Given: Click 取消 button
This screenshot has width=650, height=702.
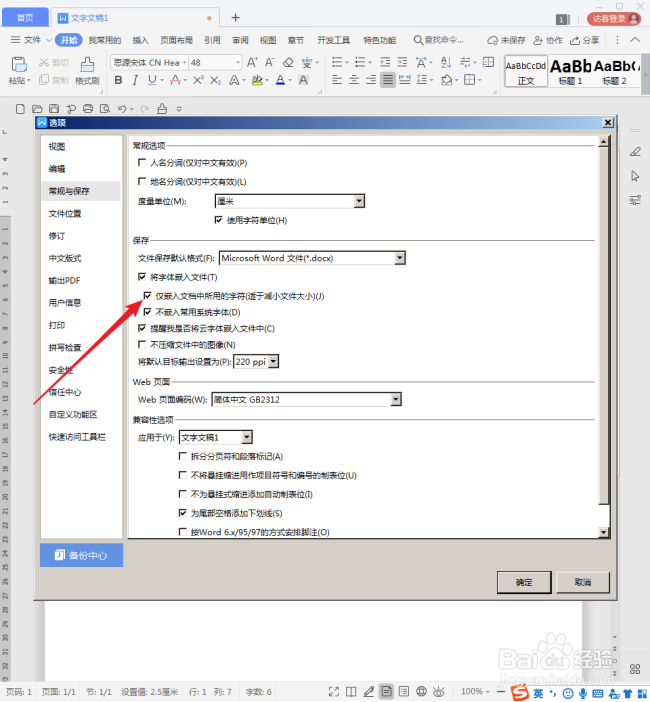Looking at the screenshot, I should point(583,582).
